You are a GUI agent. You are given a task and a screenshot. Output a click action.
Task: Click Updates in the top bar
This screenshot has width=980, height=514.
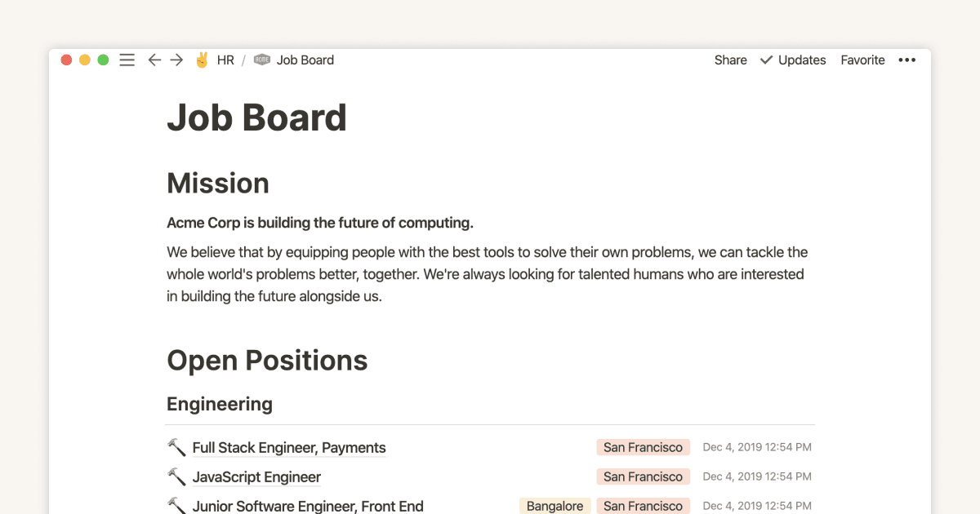801,60
